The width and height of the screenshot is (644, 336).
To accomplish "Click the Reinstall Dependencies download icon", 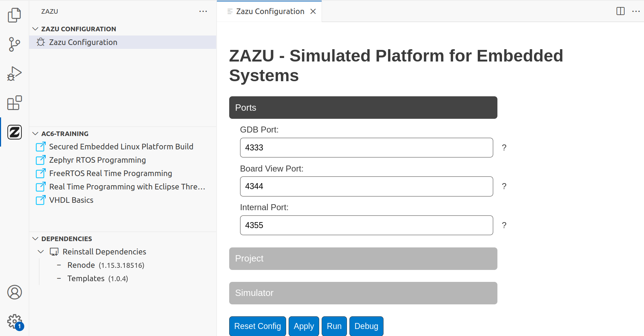I will pyautogui.click(x=54, y=252).
